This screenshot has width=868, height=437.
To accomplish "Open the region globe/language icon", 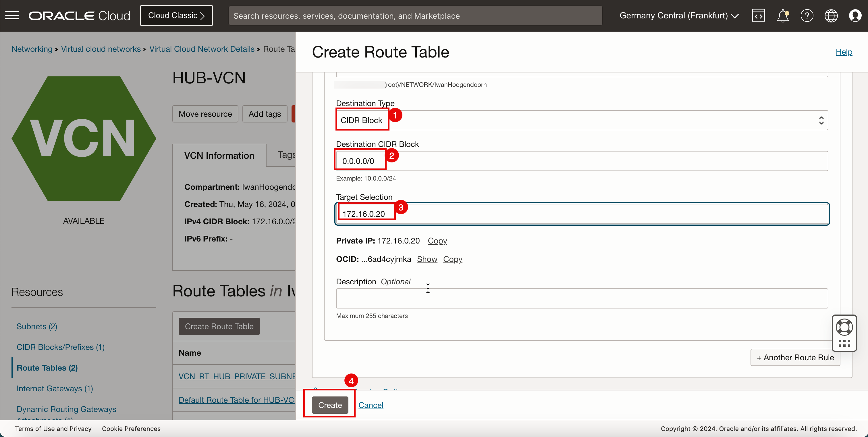I will point(831,16).
